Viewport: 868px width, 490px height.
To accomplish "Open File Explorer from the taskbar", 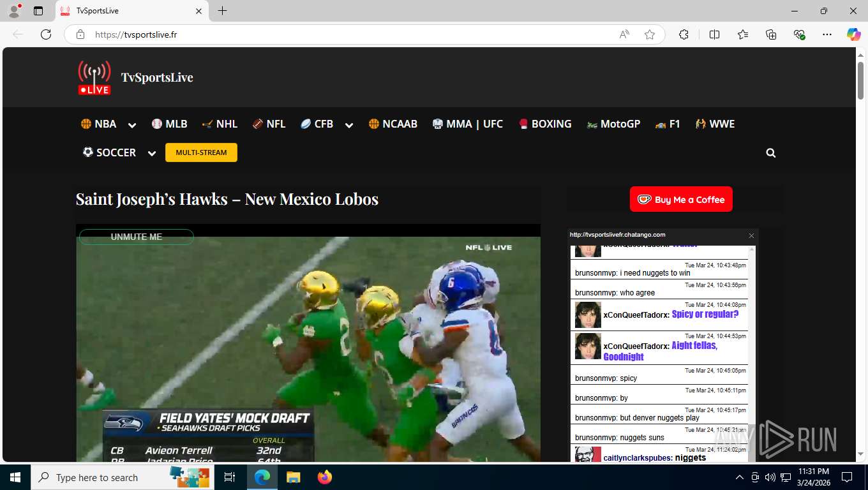I will click(x=293, y=477).
